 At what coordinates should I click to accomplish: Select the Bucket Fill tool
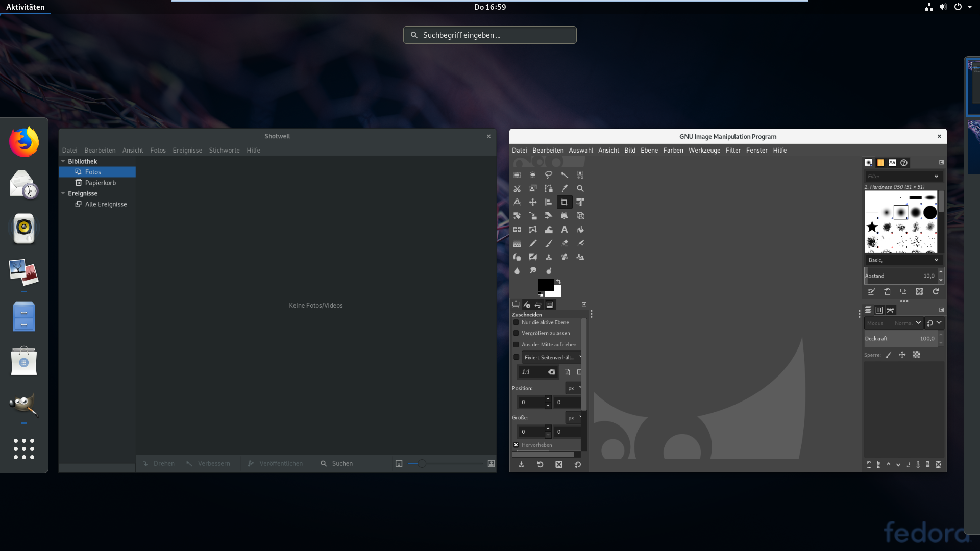pyautogui.click(x=580, y=230)
